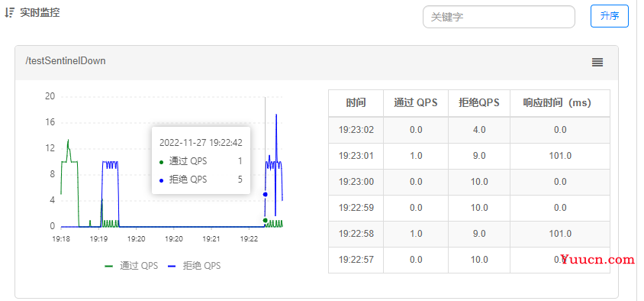The width and height of the screenshot is (644, 301).
Task: Open the hamburger menu of /testSentinelDown card
Action: pos(597,63)
